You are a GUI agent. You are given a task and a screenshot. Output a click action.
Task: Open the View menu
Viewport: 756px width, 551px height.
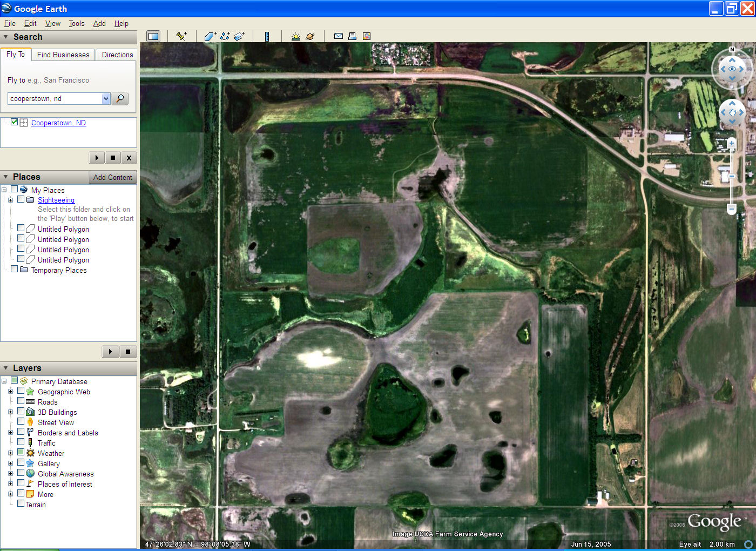click(53, 23)
